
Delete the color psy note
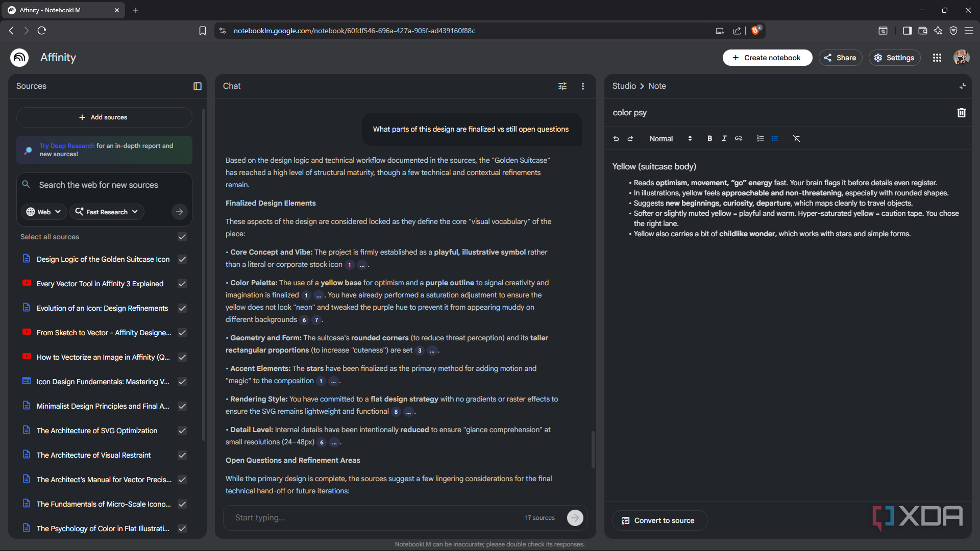tap(961, 113)
